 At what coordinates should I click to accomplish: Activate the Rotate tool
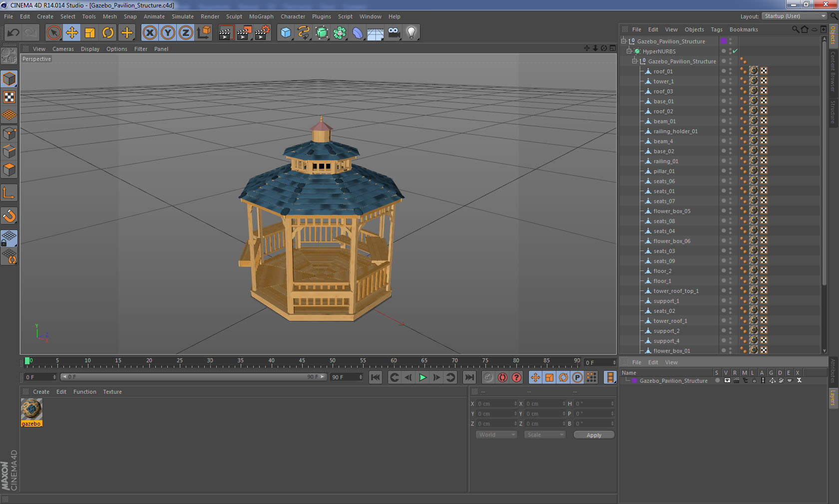pos(108,33)
